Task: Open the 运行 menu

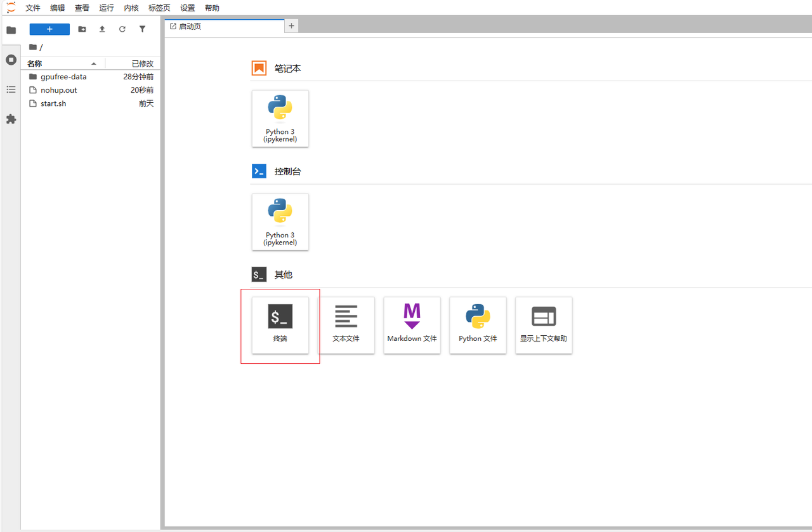Action: pos(107,8)
